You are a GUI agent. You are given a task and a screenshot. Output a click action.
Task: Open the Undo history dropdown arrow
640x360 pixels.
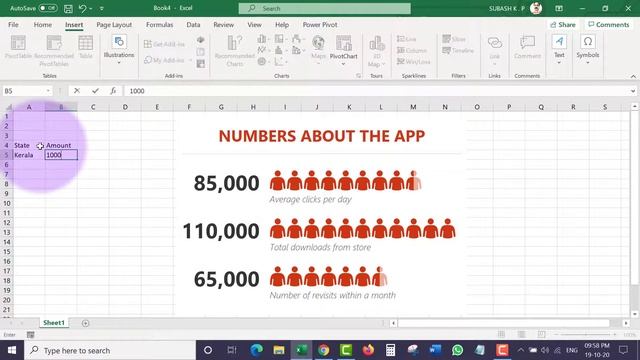coord(91,9)
